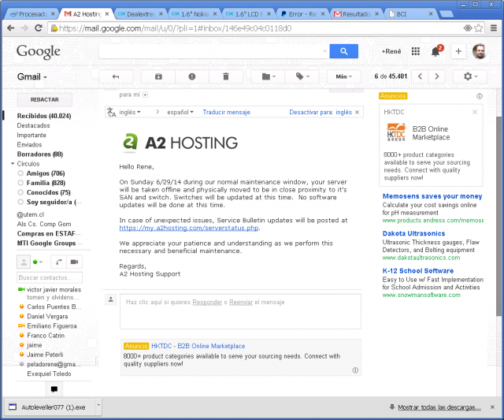Image resolution: width=504 pixels, height=420 pixels.
Task: Click the phone call icon in chat
Action: click(x=59, y=262)
